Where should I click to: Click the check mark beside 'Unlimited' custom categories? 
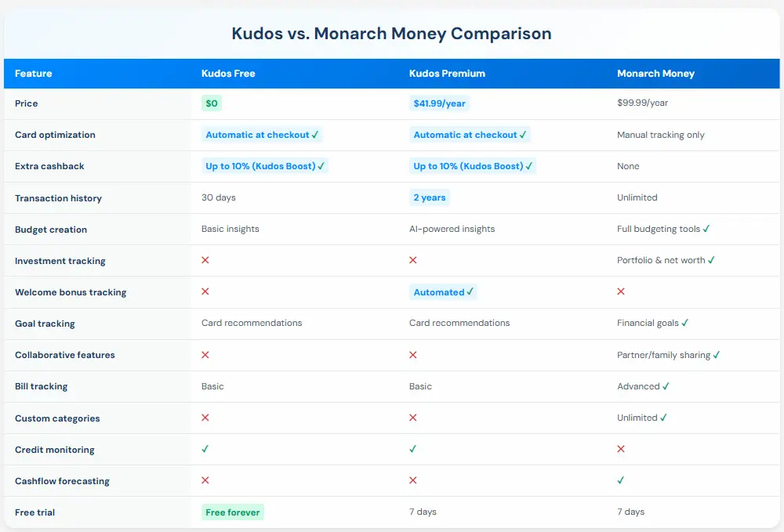point(663,418)
